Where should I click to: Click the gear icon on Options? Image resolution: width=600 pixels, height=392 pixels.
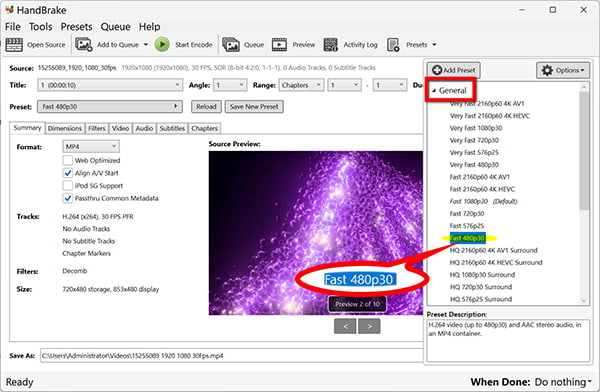[547, 70]
